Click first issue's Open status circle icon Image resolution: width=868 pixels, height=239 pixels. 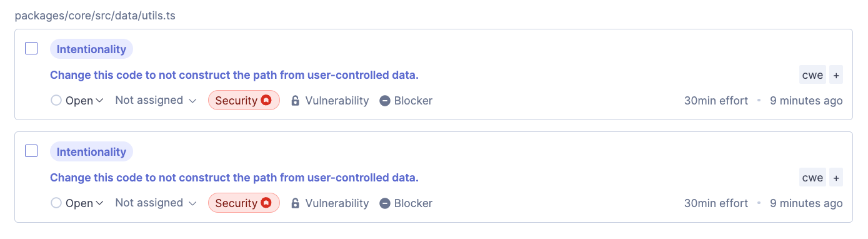point(56,100)
